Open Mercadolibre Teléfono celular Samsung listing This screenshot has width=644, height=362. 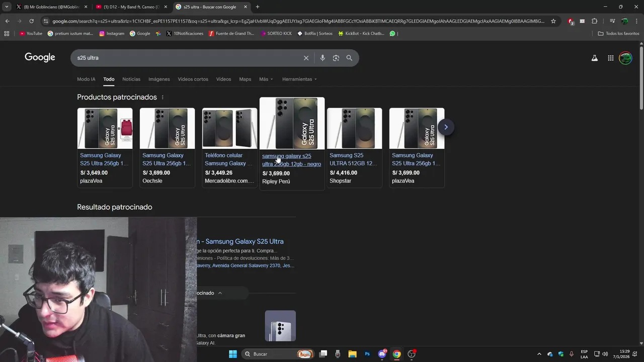pos(229,147)
